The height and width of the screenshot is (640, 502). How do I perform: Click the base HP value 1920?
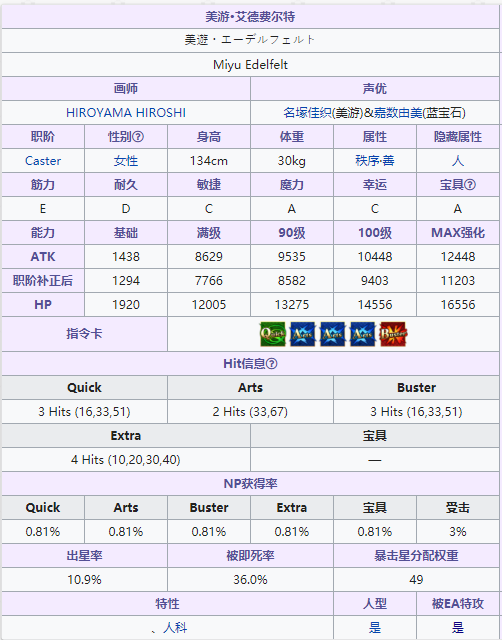tap(126, 305)
